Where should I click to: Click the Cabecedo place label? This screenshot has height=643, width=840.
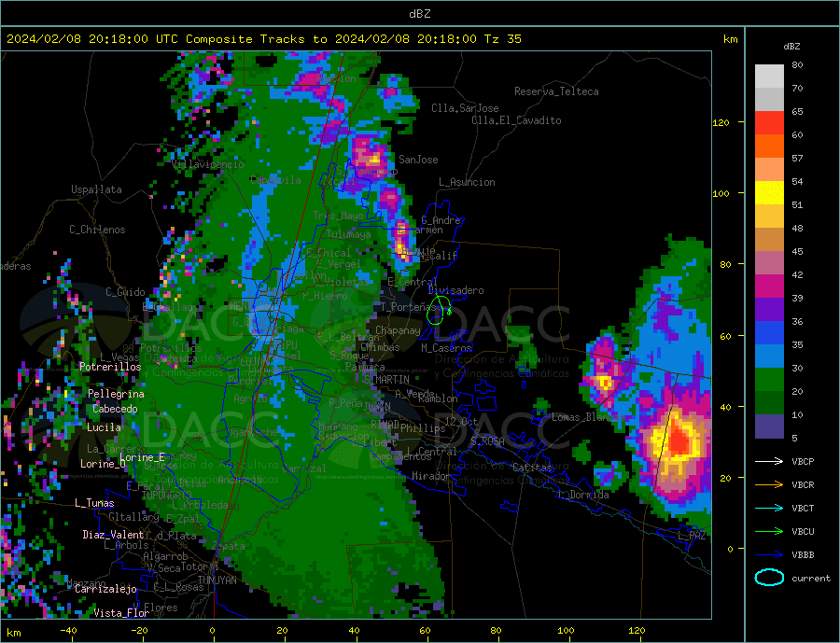point(115,409)
